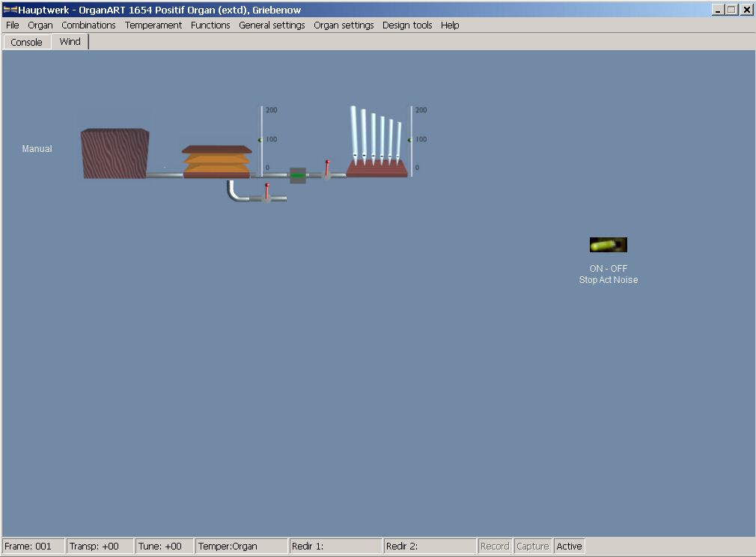This screenshot has width=756, height=557.
Task: Click the orange bellows reservoir
Action: (216, 161)
